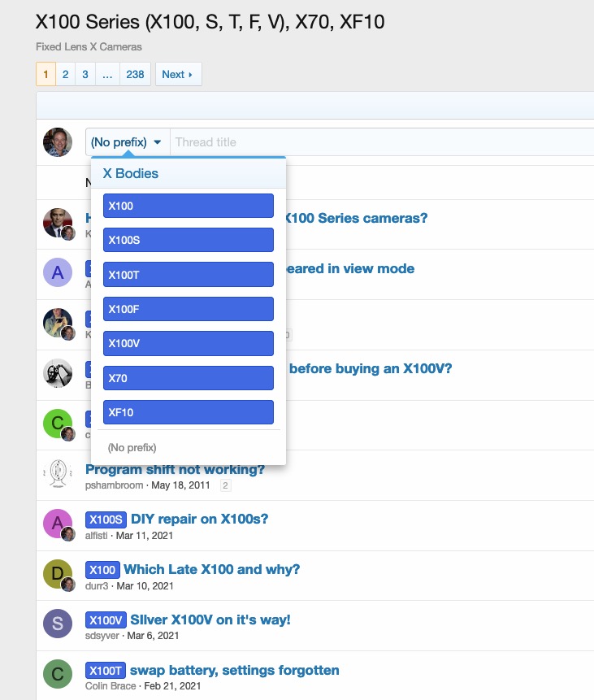Click avatar on X100 Series cameras thread

point(58,223)
